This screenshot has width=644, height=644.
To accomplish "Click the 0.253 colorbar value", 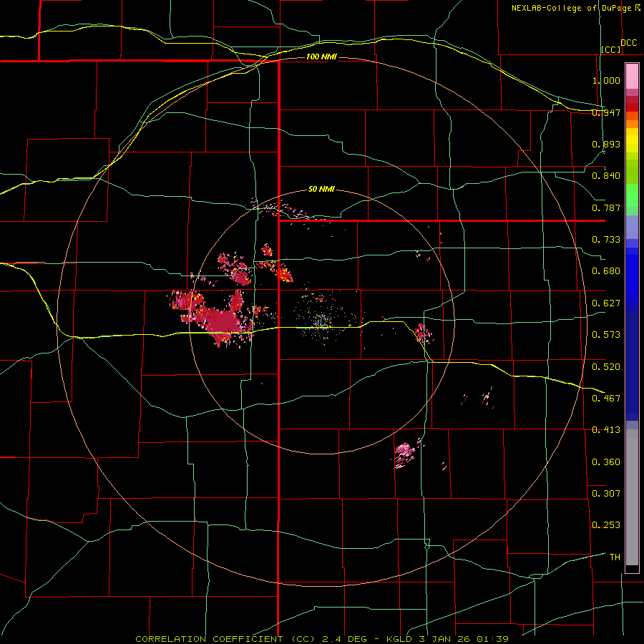I will pos(606,525).
